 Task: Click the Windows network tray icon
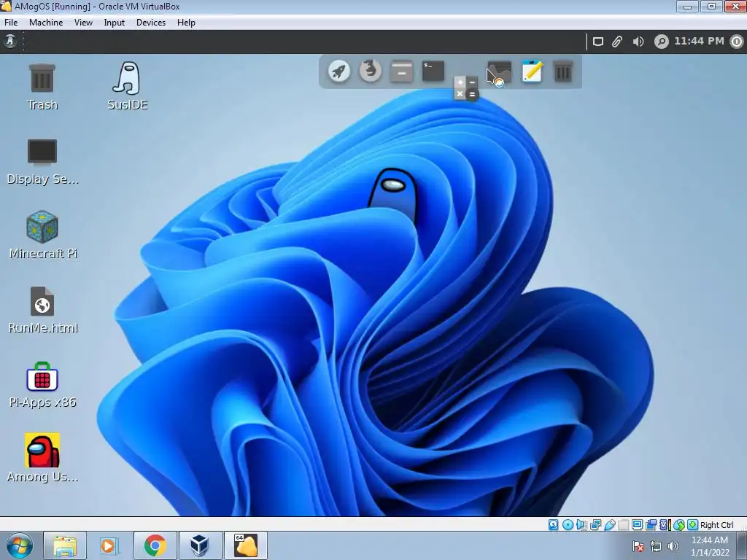coord(656,546)
